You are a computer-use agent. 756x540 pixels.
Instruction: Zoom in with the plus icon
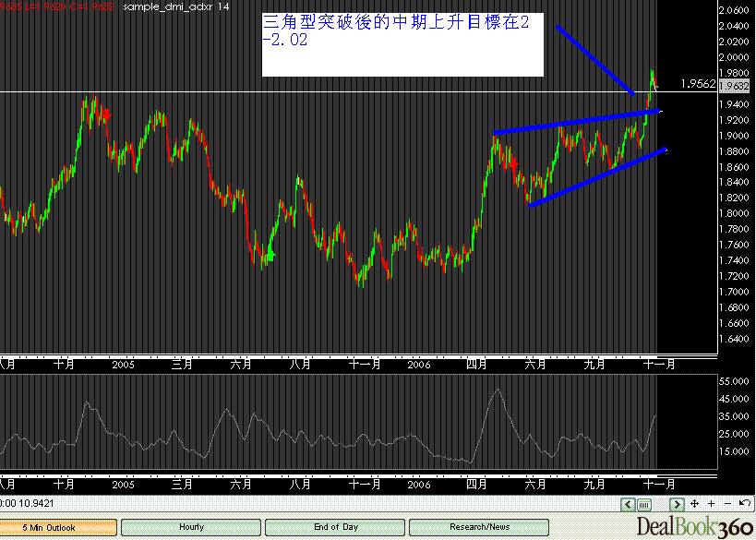711,504
